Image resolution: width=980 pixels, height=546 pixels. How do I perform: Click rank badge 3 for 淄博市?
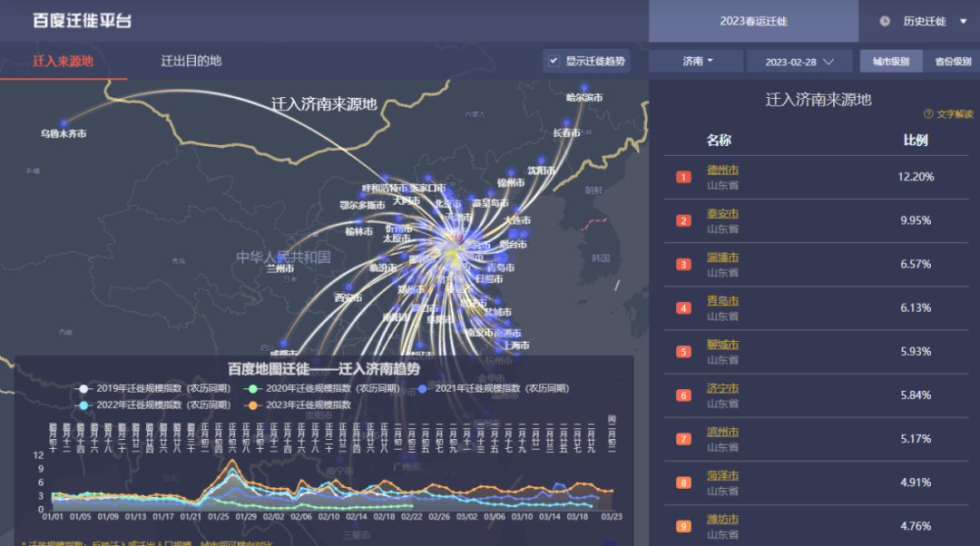(x=683, y=264)
